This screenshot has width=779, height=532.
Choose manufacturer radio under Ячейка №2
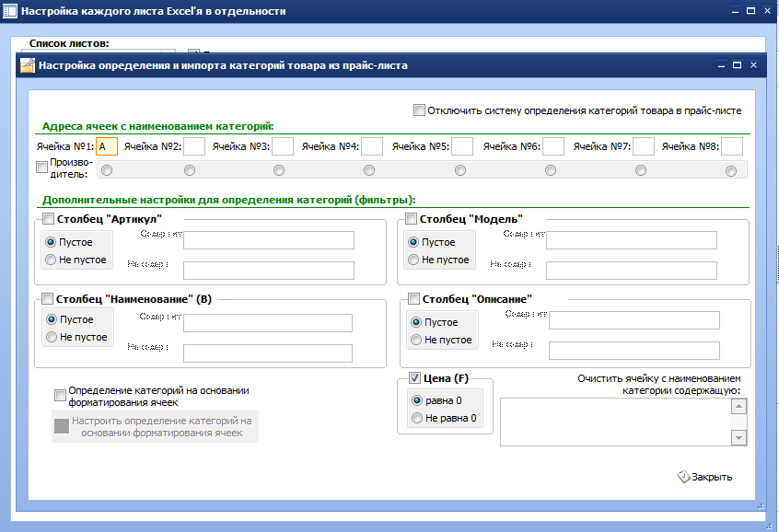click(x=190, y=170)
